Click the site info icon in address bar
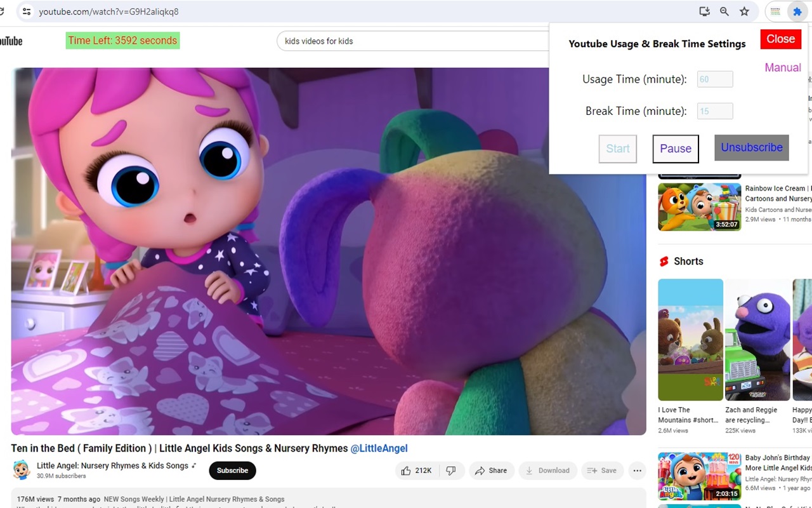Image resolution: width=812 pixels, height=508 pixels. [x=26, y=11]
